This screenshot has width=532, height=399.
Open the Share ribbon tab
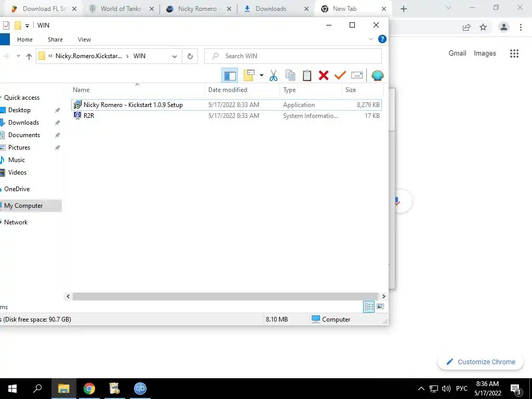point(55,39)
